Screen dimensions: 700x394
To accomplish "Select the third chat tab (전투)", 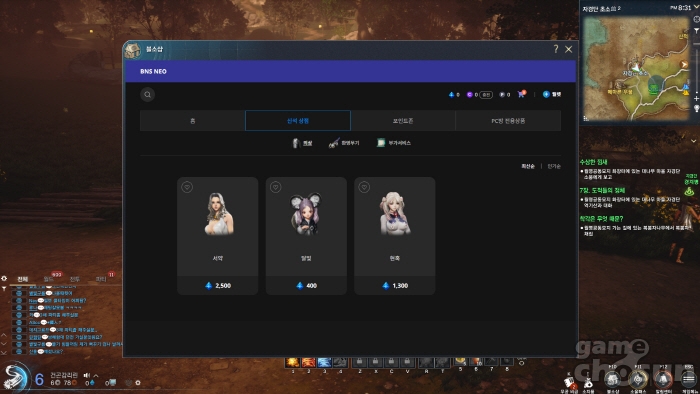I will 75,279.
